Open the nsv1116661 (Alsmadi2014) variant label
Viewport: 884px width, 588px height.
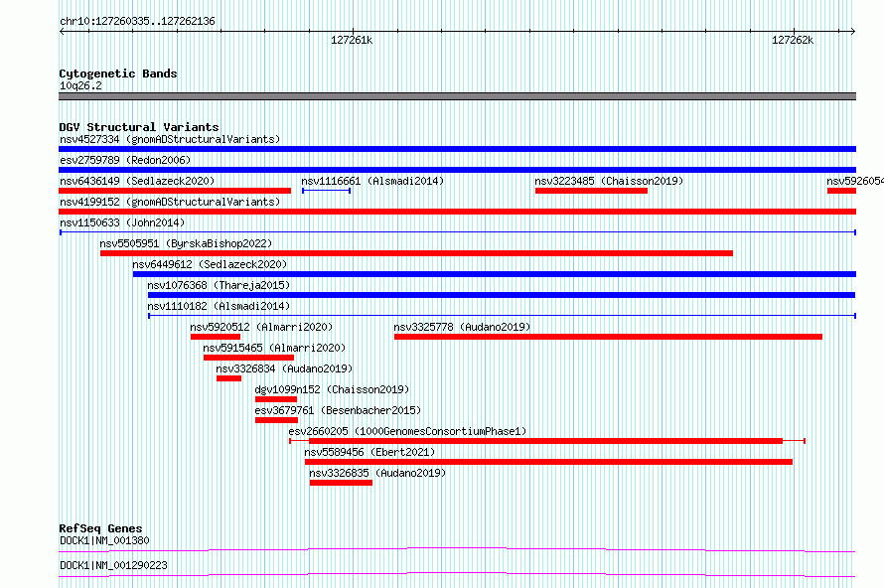pyautogui.click(x=372, y=181)
